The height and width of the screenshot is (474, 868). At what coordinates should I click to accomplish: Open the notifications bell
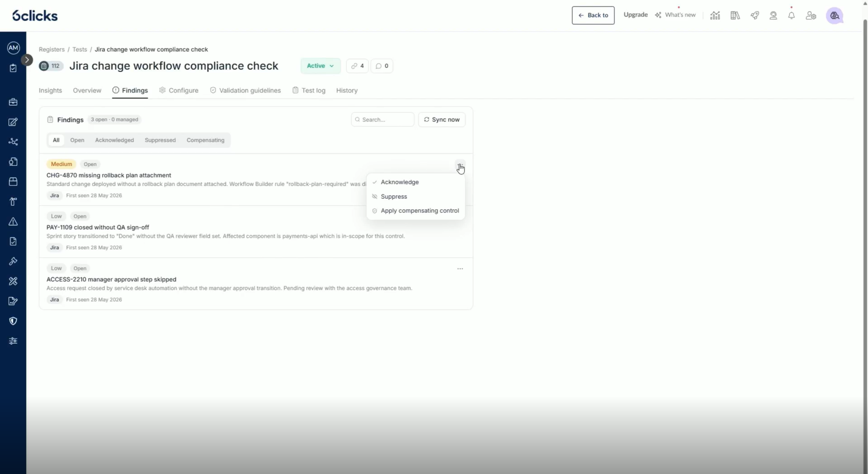pos(792,15)
